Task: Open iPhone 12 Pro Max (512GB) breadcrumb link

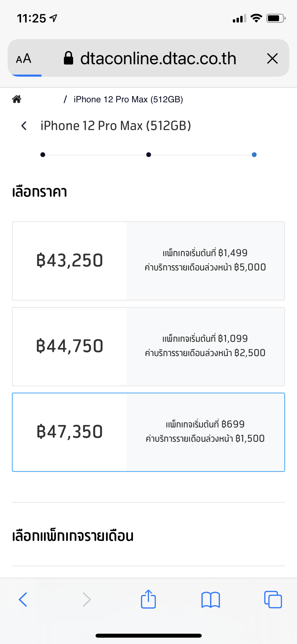Action: (x=128, y=99)
